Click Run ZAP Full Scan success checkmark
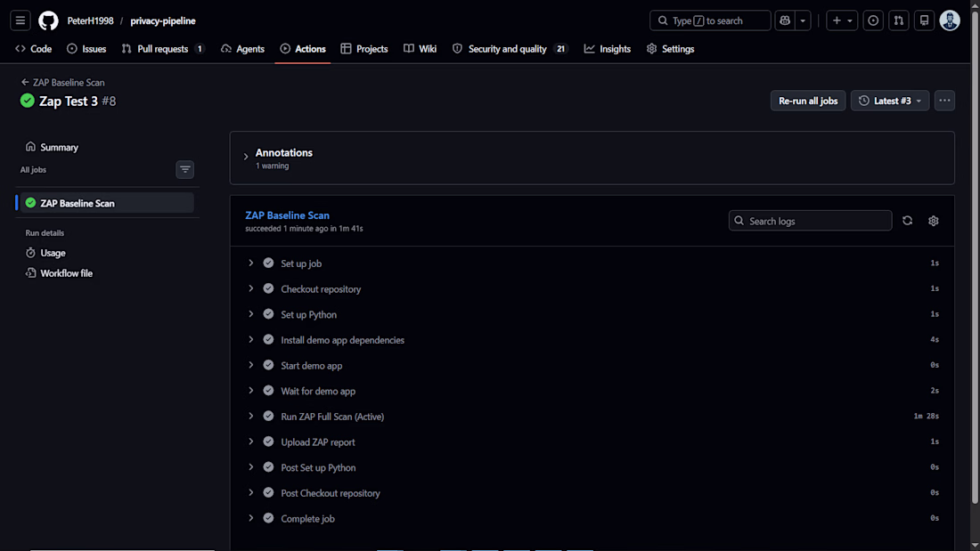 tap(268, 416)
